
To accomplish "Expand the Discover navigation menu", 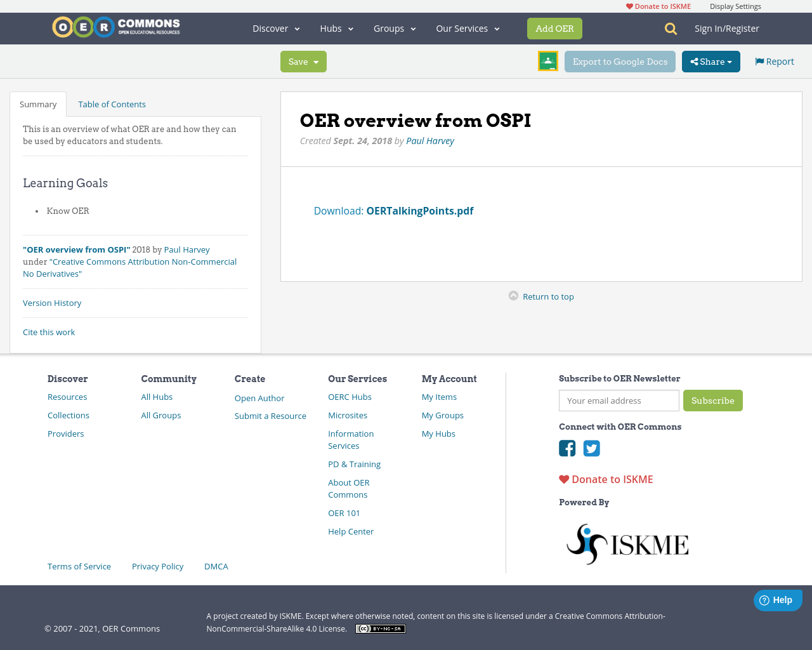I will [275, 28].
